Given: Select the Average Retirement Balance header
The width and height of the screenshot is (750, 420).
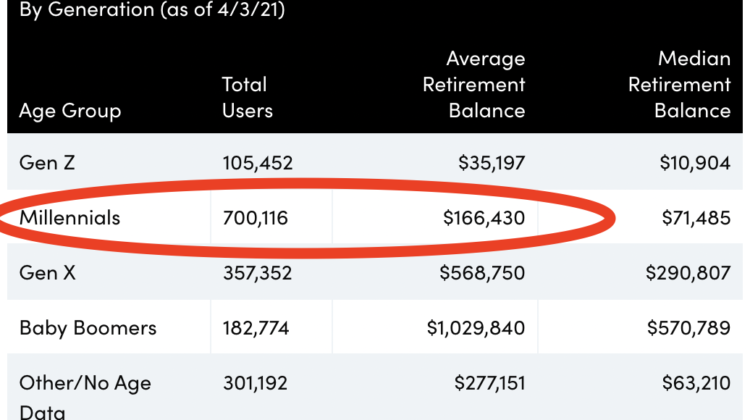Looking at the screenshot, I should coord(473,85).
